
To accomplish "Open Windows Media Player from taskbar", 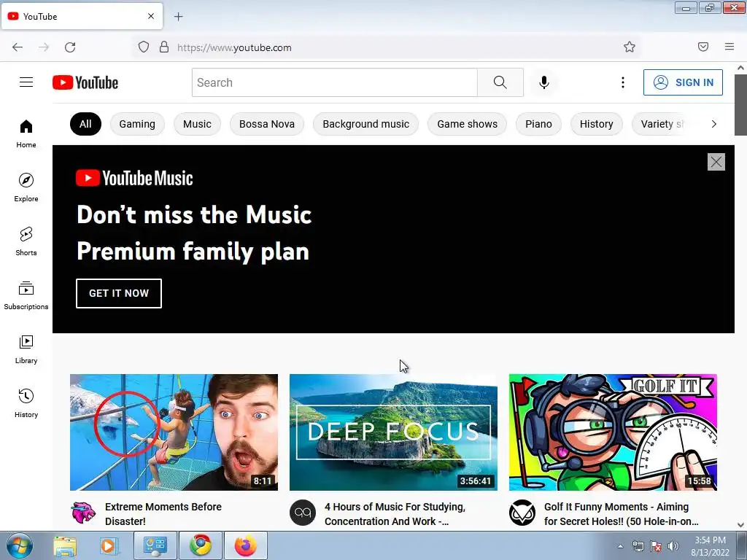I will click(x=108, y=545).
